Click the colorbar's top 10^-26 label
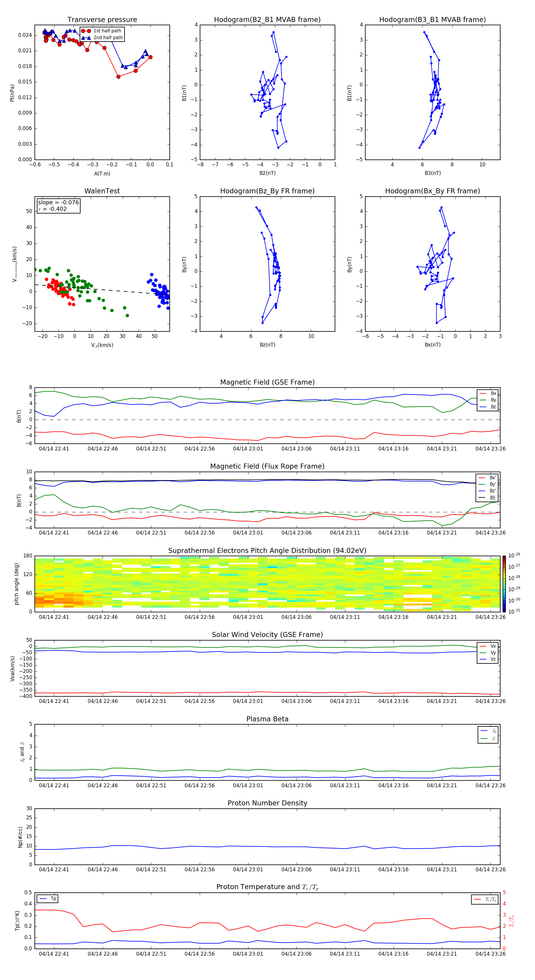Viewport: 535px width, 980px height. [514, 555]
